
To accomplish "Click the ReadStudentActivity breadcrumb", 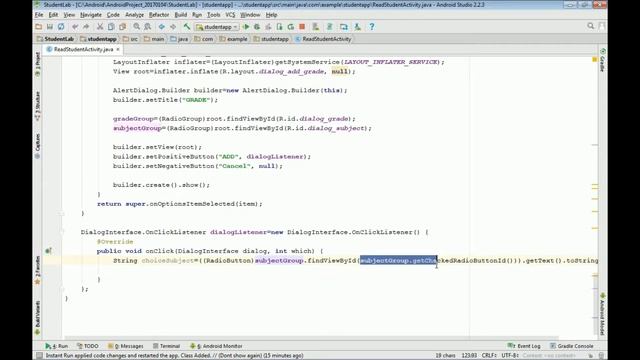I will (x=323, y=39).
